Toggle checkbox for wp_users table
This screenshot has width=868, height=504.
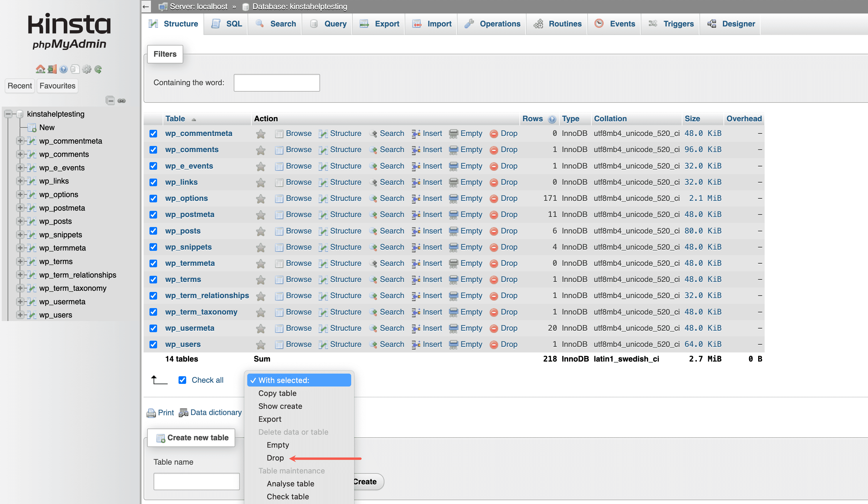(x=155, y=345)
